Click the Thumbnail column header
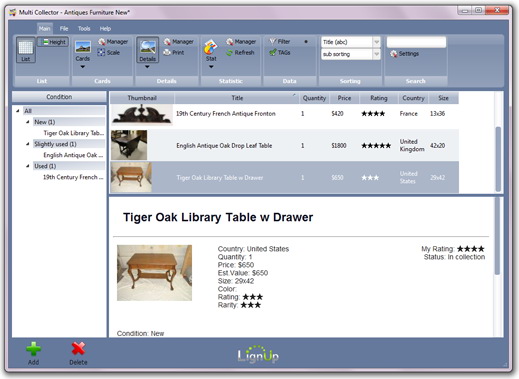The image size is (519, 379). [x=142, y=98]
